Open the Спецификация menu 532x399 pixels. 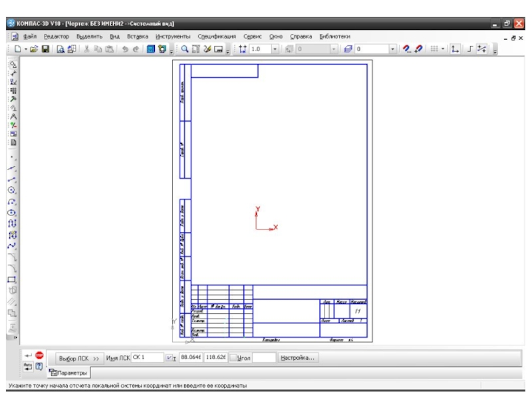pyautogui.click(x=217, y=37)
